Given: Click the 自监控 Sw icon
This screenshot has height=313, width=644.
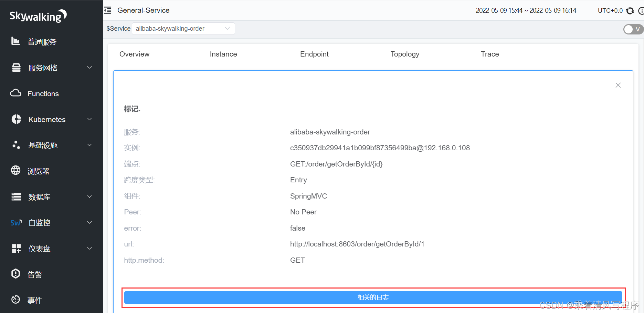Looking at the screenshot, I should 16,223.
